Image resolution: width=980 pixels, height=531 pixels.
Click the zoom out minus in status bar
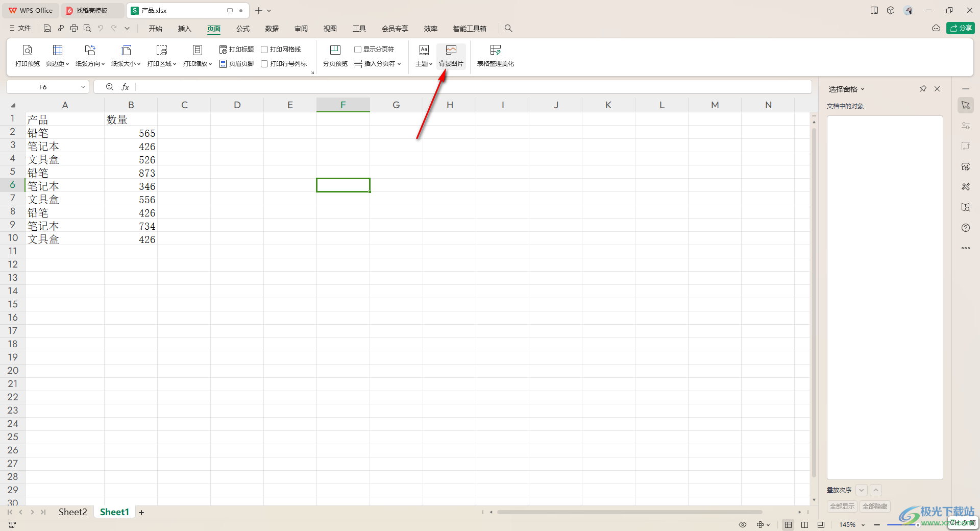point(877,525)
